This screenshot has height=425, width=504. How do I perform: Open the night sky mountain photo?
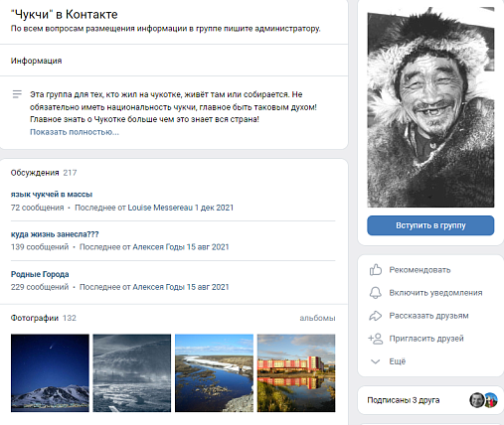[50, 373]
